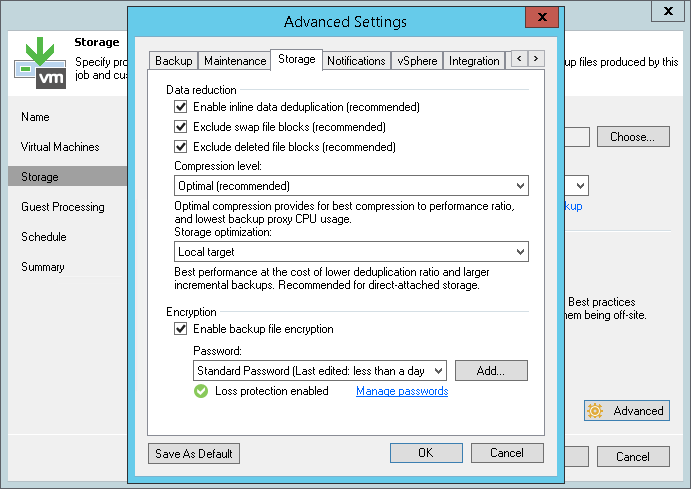Disable inline data deduplication checkbox
The image size is (691, 489).
[x=181, y=107]
